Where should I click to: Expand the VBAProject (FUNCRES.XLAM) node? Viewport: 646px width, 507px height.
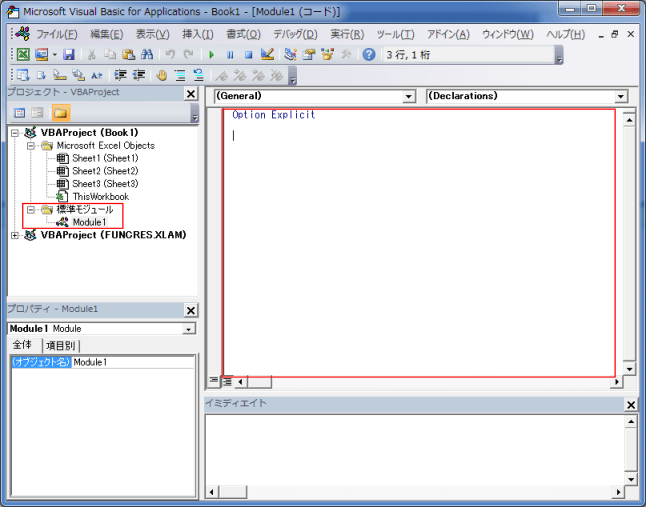click(15, 235)
